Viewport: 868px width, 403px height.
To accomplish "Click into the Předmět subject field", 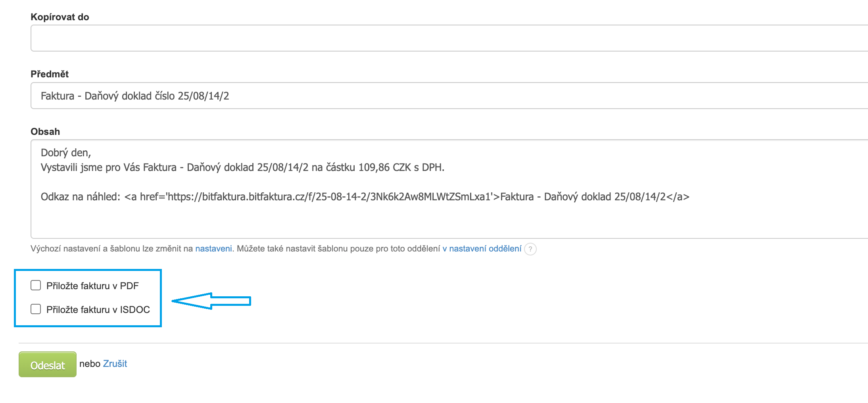I will pos(436,96).
